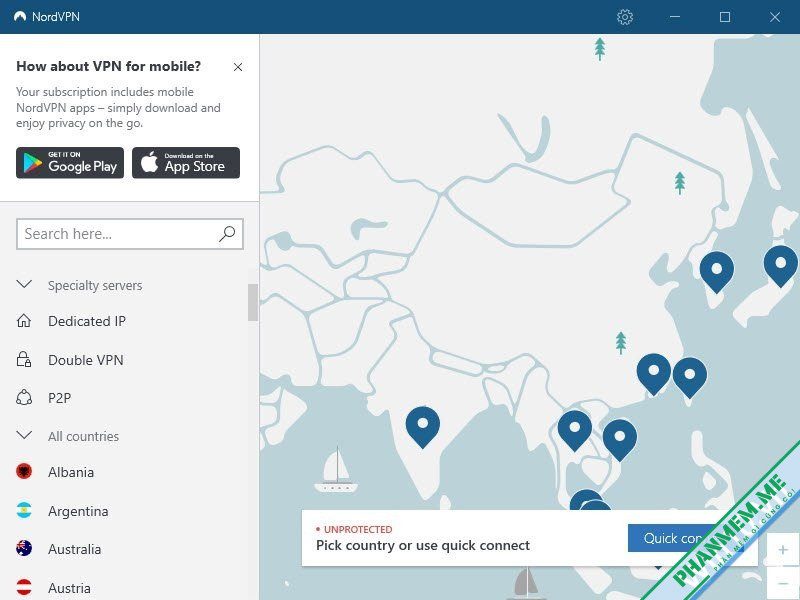Zoom in the map with plus button

[x=783, y=549]
